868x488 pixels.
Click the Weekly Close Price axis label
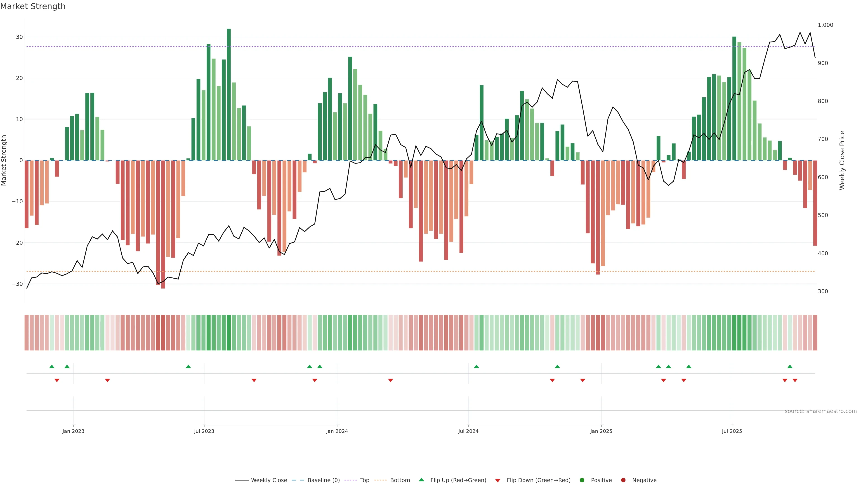pyautogui.click(x=842, y=160)
